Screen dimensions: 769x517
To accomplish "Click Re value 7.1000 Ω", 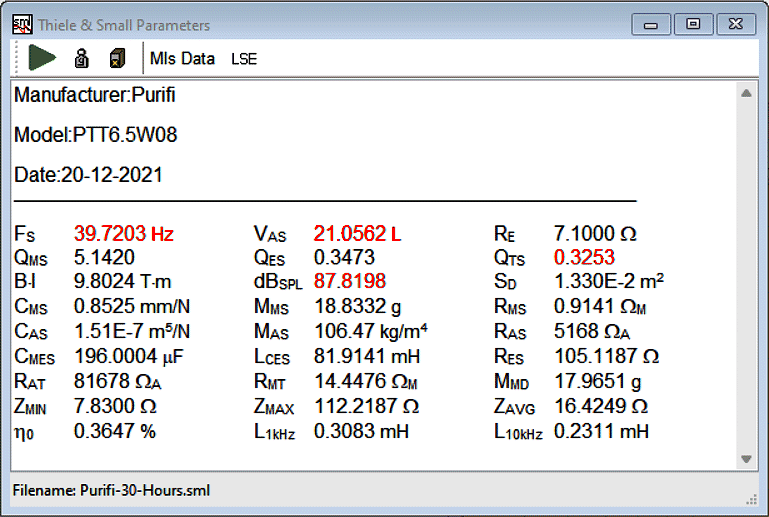I will 595,233.
